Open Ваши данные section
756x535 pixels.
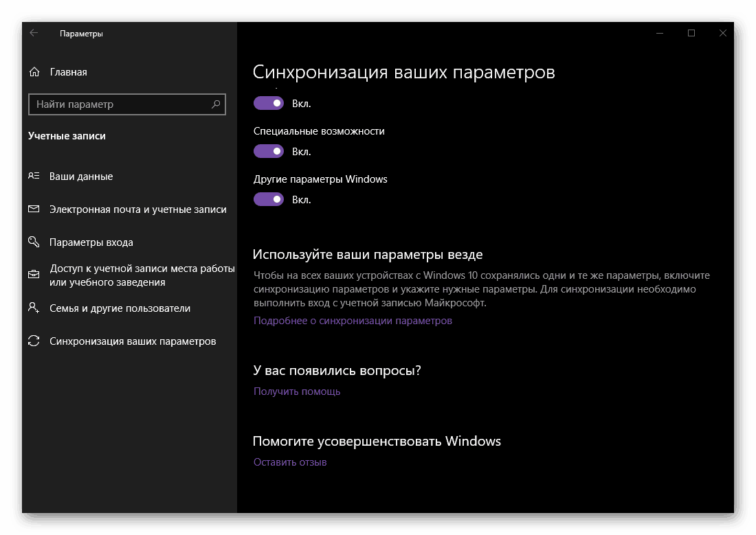pos(81,177)
